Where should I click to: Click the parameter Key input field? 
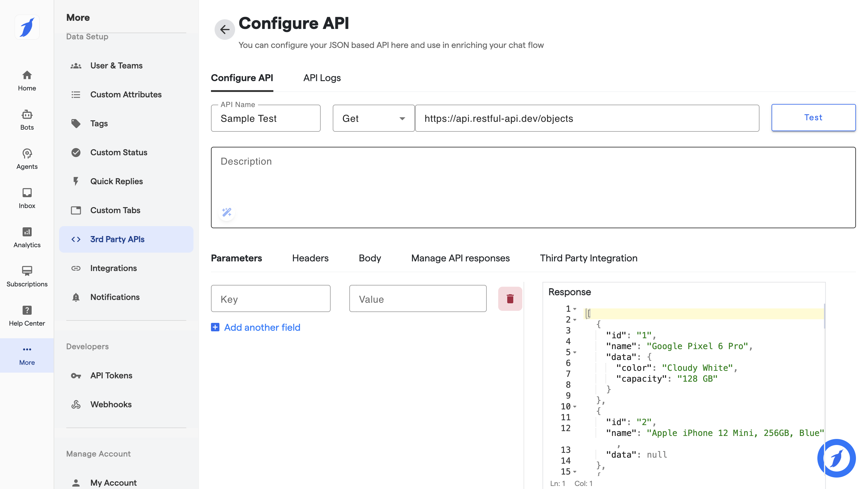pos(271,299)
